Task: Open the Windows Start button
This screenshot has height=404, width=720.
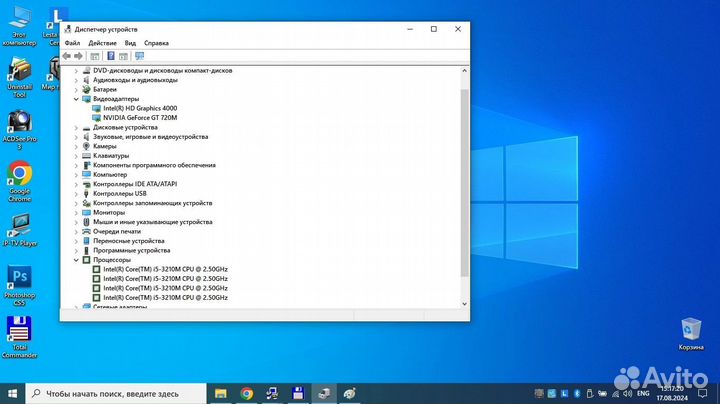Action: pos(12,393)
